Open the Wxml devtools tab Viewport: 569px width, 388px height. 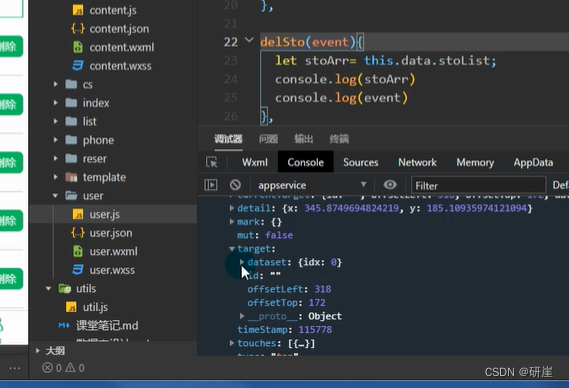pos(255,162)
